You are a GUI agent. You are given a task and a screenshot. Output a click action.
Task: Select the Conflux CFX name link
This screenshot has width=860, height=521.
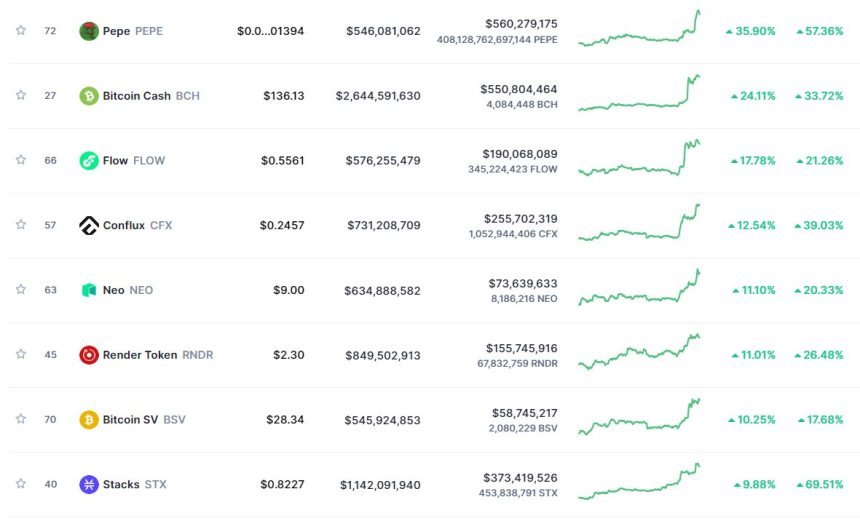pyautogui.click(x=124, y=225)
